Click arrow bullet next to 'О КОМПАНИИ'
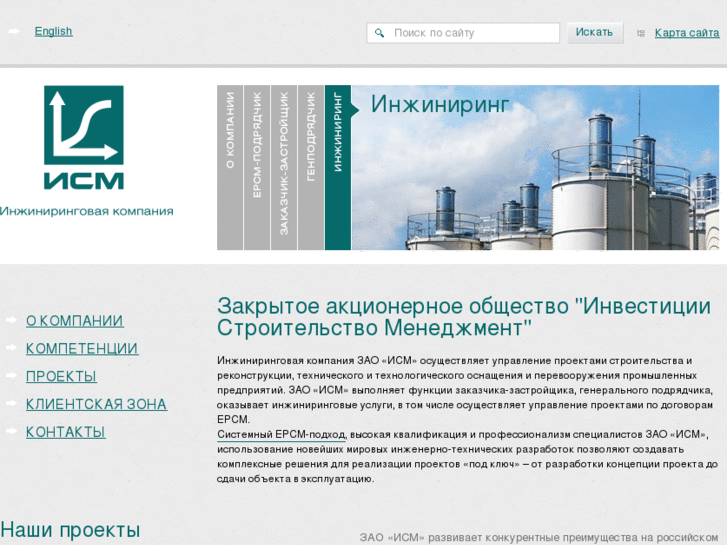 point(12,320)
